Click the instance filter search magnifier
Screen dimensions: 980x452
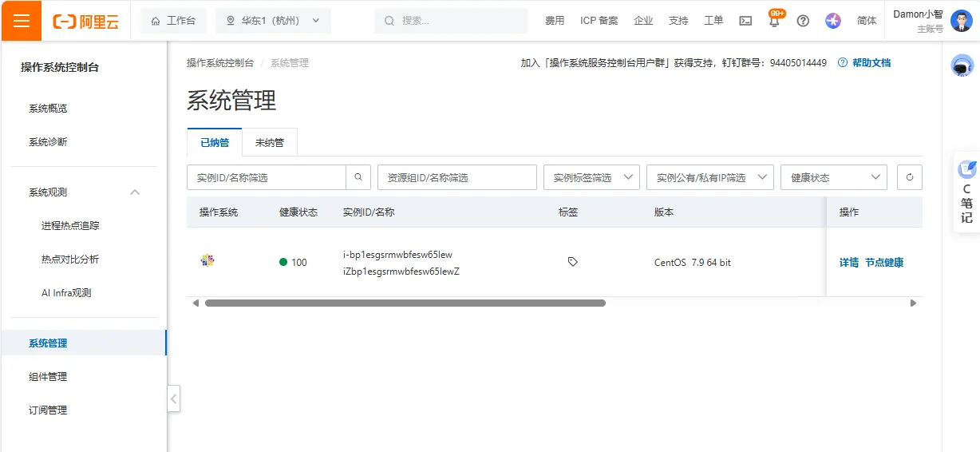pyautogui.click(x=358, y=177)
